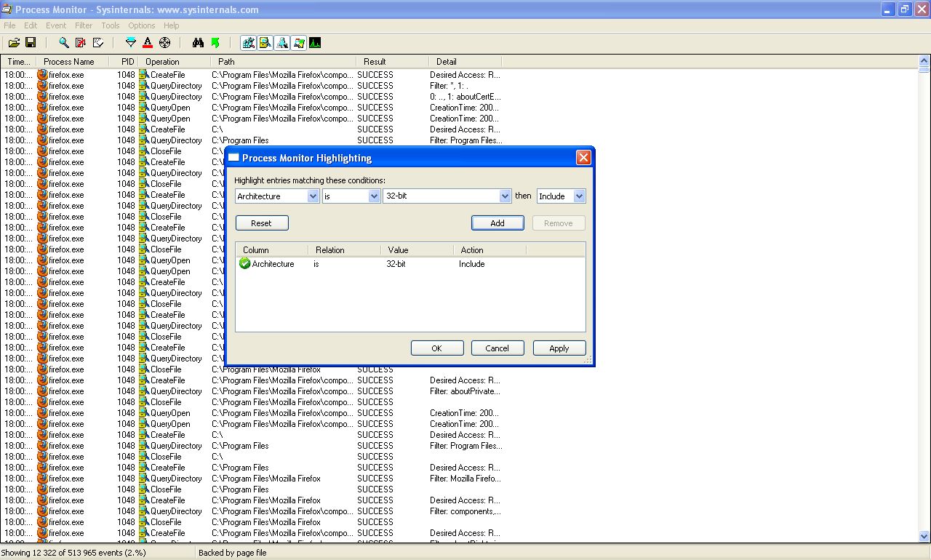Click the 'Filter: Mozilla Firefo...' detail cell
This screenshot has width=931, height=560.
tap(465, 479)
